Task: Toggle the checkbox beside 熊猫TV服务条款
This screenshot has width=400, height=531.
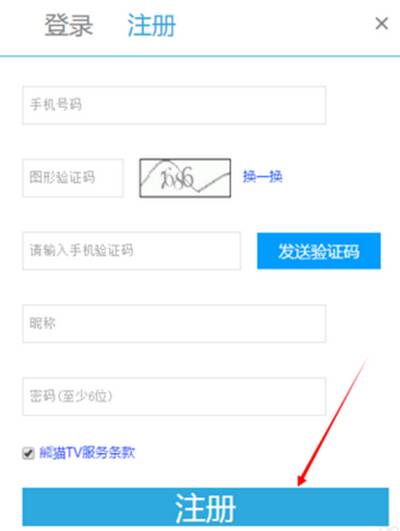Action: click(28, 453)
